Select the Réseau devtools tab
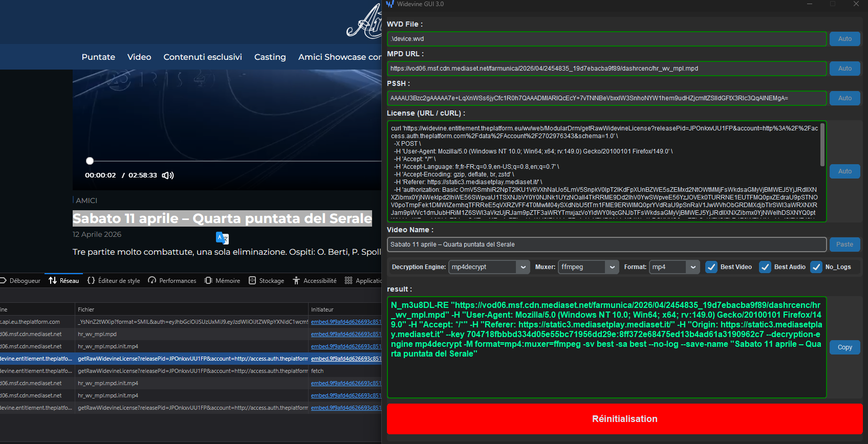 64,281
